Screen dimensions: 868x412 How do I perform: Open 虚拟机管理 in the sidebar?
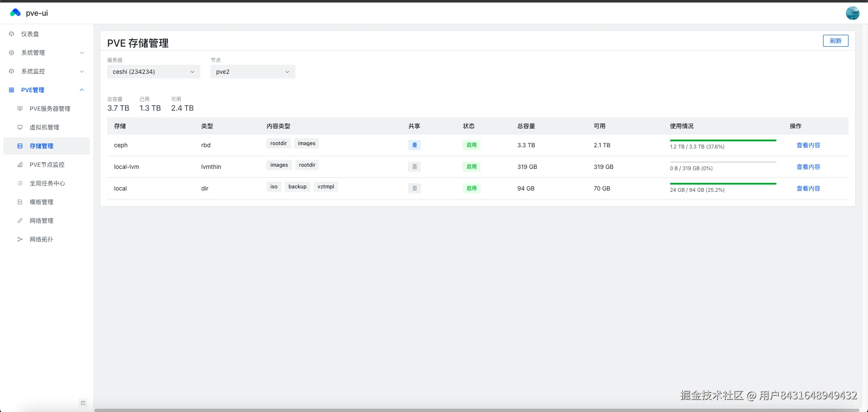pyautogui.click(x=47, y=127)
